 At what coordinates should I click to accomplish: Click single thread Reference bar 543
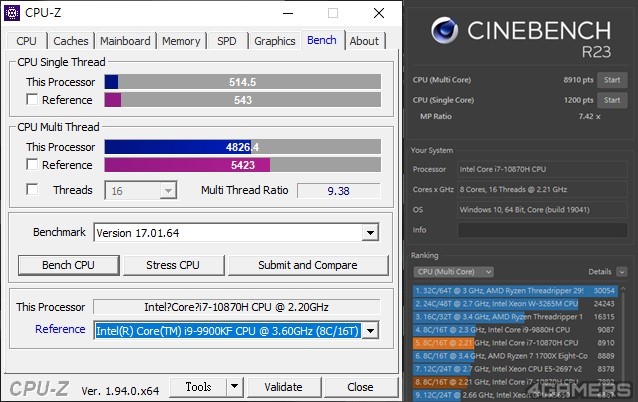pyautogui.click(x=243, y=100)
